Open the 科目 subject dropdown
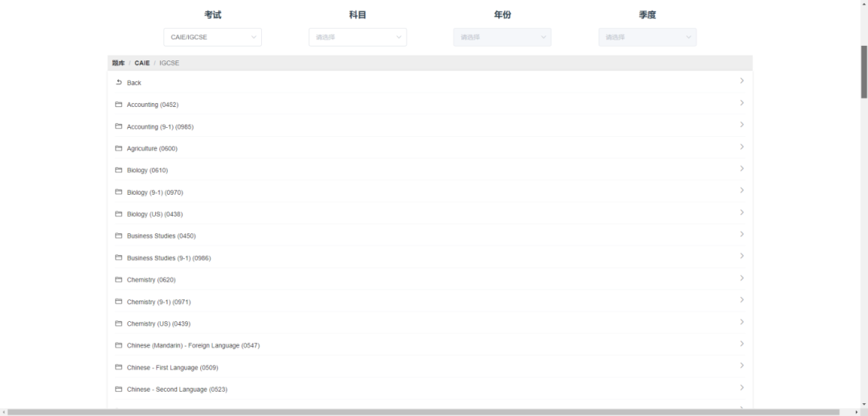This screenshot has height=416, width=868. tap(358, 37)
